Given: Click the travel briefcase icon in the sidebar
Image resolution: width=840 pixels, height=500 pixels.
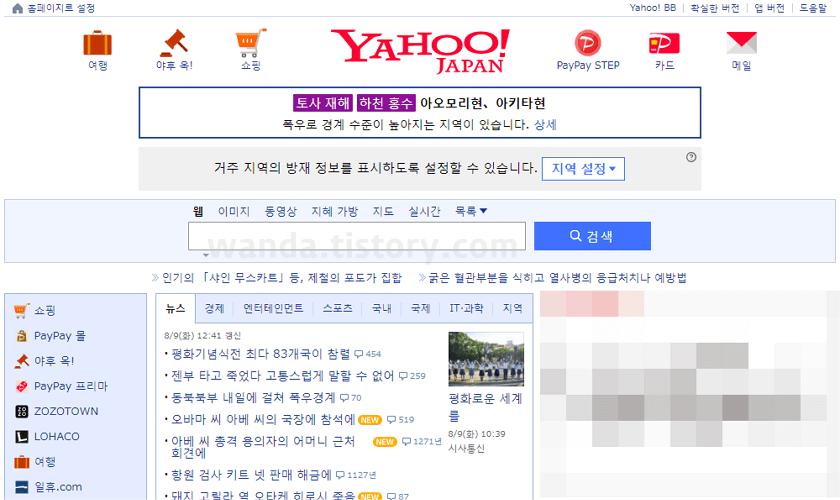Looking at the screenshot, I should [21, 461].
